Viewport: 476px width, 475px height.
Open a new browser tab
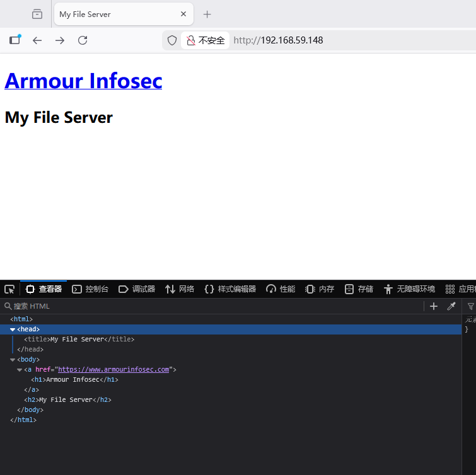[207, 14]
